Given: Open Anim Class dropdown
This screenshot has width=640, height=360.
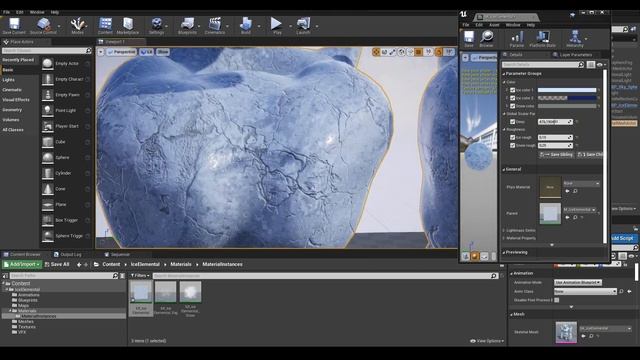Looking at the screenshot, I should pyautogui.click(x=585, y=291).
